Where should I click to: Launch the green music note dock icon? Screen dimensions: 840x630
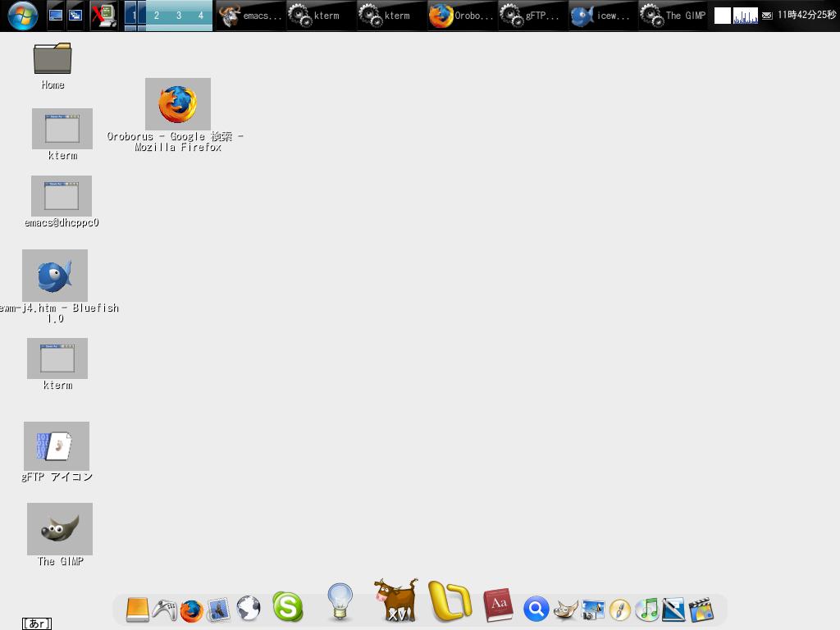click(x=647, y=609)
